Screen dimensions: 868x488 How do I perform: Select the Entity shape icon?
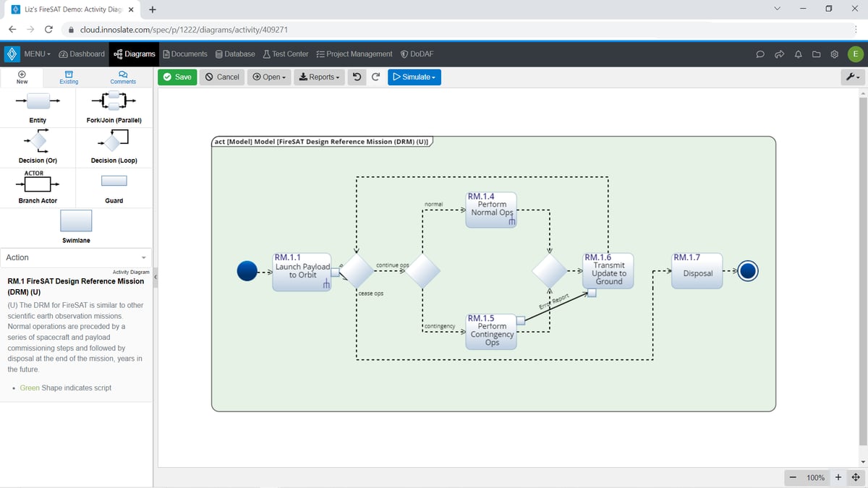coord(38,101)
